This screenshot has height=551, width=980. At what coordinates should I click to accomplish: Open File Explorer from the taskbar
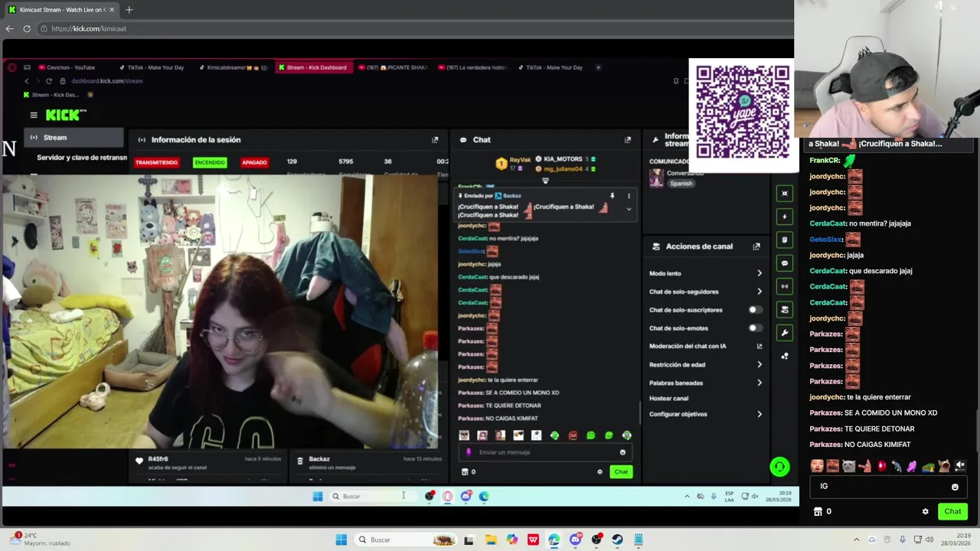[x=490, y=540]
